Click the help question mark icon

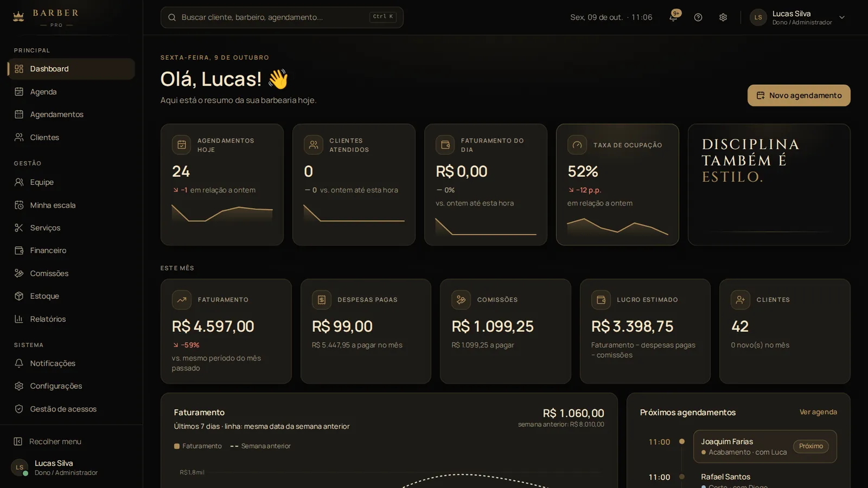point(698,17)
